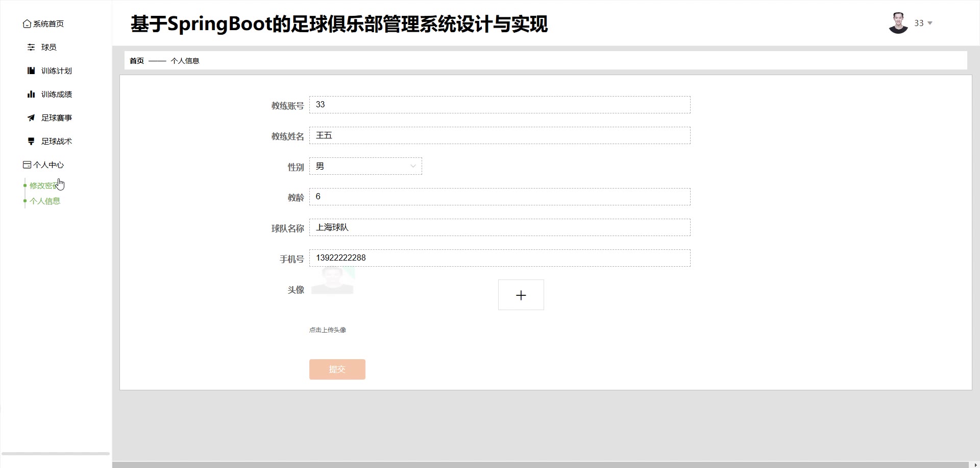This screenshot has width=980, height=468.
Task: Click the paper plane icon beside 足球赛事
Action: click(31, 118)
